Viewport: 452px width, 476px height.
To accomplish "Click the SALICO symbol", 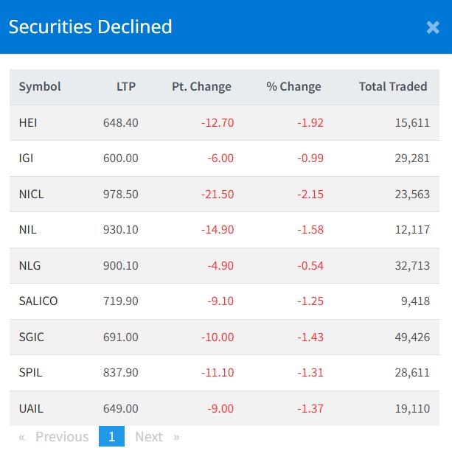I will [38, 301].
